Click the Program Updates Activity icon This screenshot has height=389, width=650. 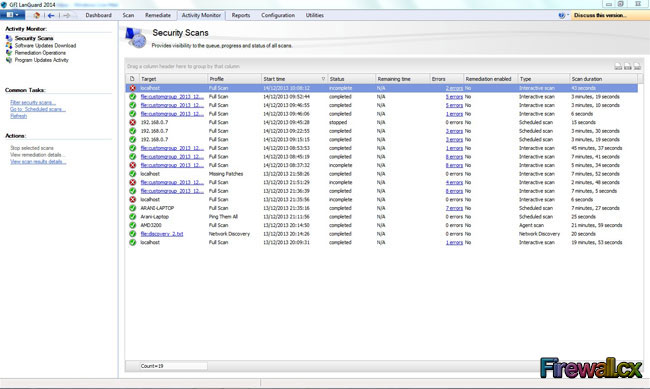[x=9, y=60]
